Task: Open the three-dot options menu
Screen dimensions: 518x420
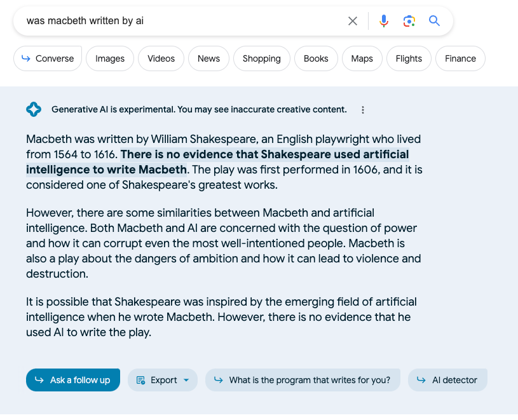Action: click(363, 110)
